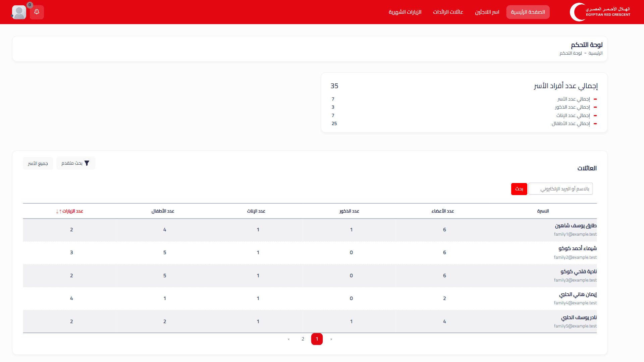Click the العائلات section heading
Viewport: 644px width, 362px height.
pos(587,168)
